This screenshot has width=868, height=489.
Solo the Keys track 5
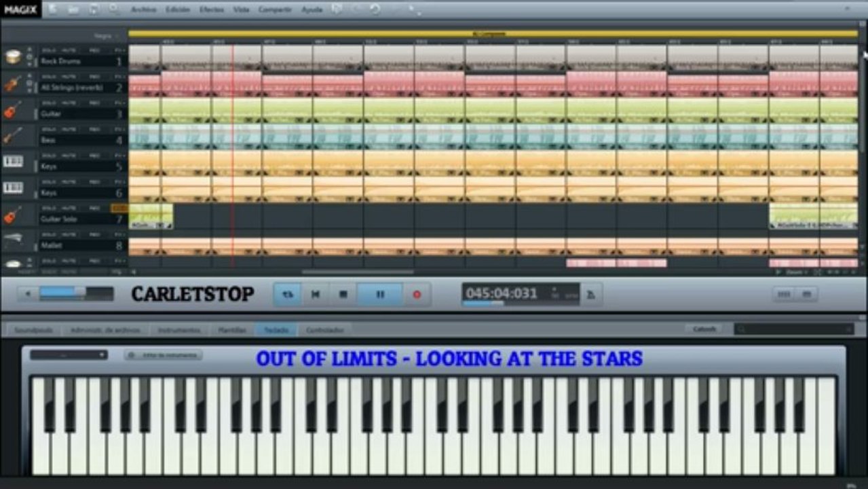point(48,156)
